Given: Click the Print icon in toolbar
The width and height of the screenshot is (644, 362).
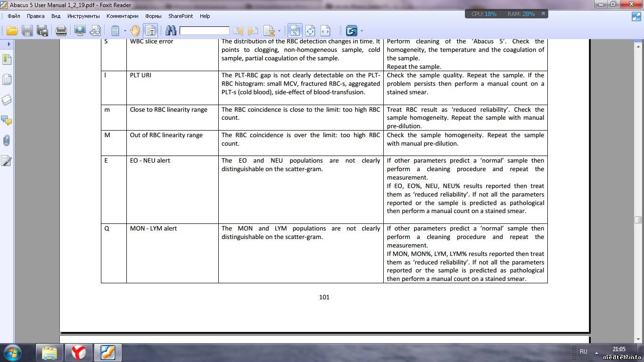Looking at the screenshot, I should pyautogui.click(x=61, y=31).
